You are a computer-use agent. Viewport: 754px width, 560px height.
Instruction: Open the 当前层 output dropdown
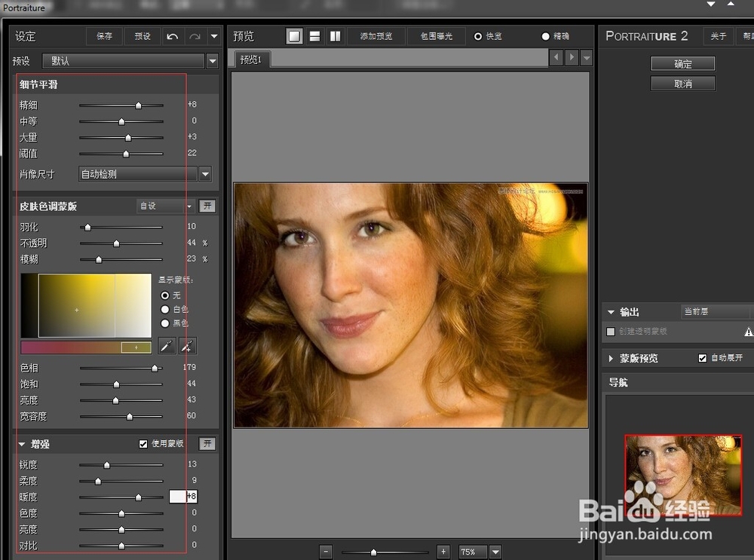click(x=716, y=311)
